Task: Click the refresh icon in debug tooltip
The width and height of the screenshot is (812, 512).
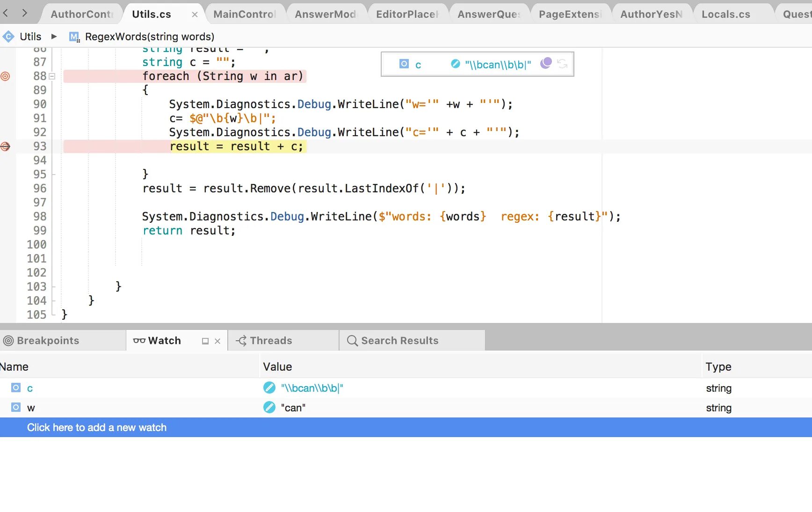Action: point(562,64)
